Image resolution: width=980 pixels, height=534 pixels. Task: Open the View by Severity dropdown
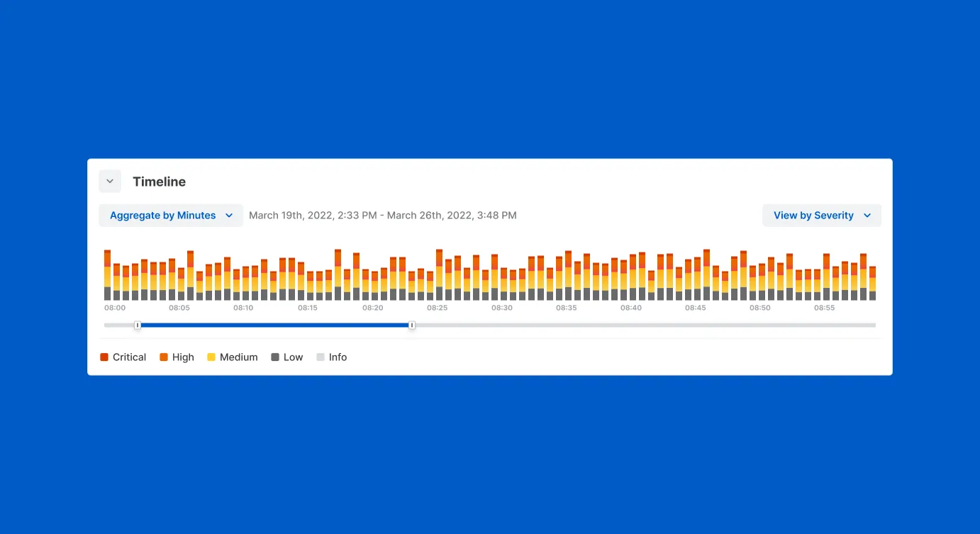point(821,216)
